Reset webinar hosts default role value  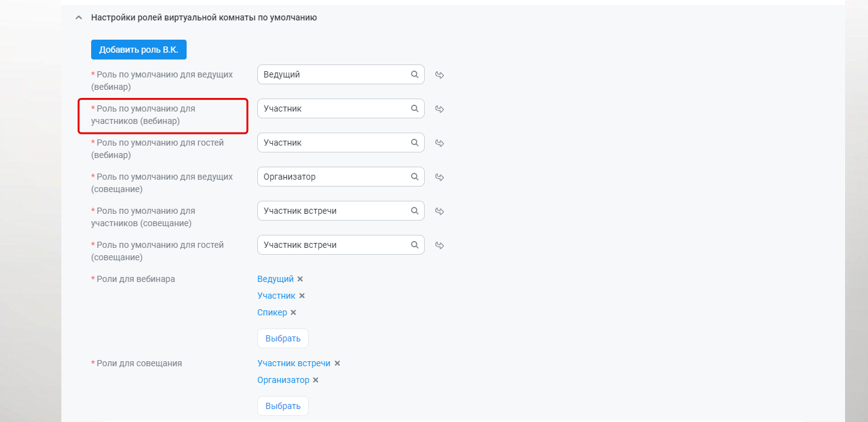[440, 75]
